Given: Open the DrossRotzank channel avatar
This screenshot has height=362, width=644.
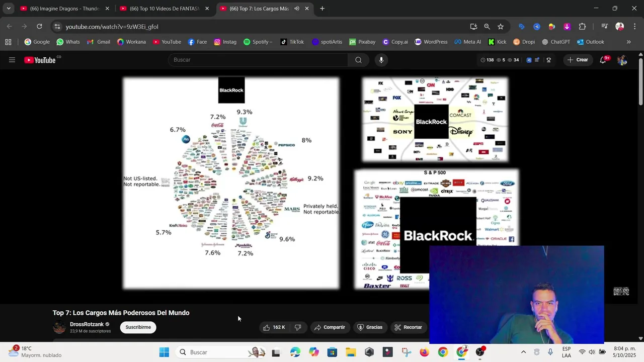Looking at the screenshot, I should click(x=59, y=327).
